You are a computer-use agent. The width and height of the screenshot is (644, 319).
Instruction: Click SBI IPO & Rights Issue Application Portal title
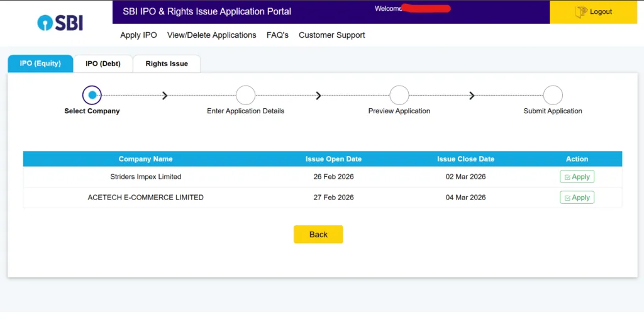coord(207,11)
